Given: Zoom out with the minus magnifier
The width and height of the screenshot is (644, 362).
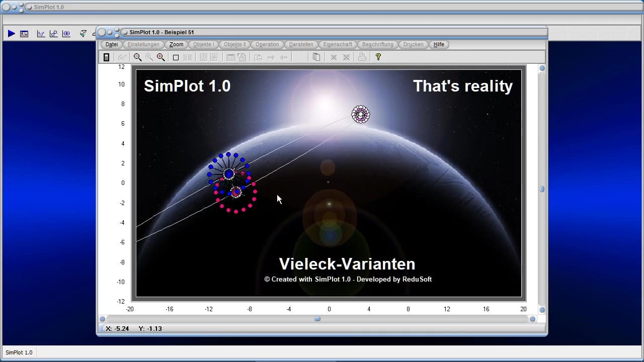Looking at the screenshot, I should coord(137,57).
